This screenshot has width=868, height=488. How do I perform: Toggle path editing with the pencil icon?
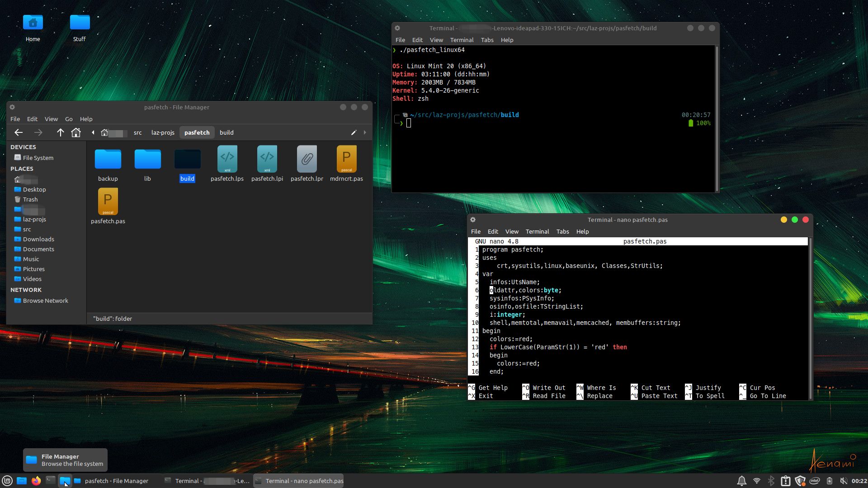(354, 132)
